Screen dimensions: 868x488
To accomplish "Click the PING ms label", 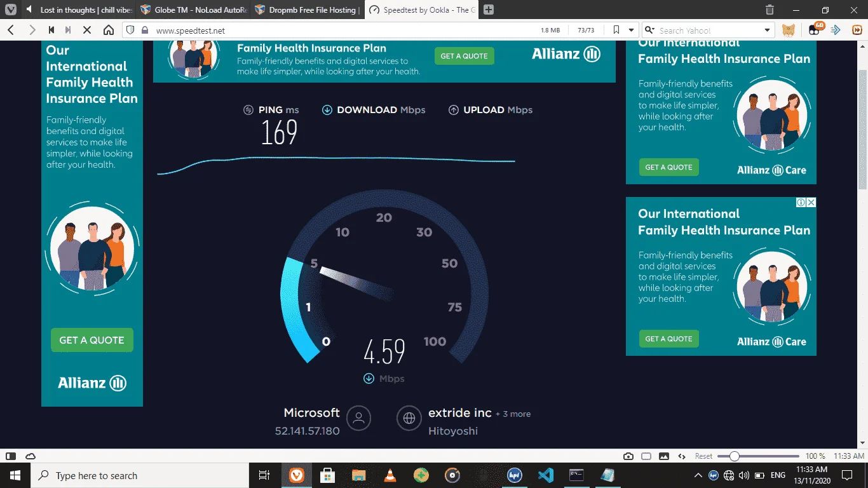I will 278,110.
